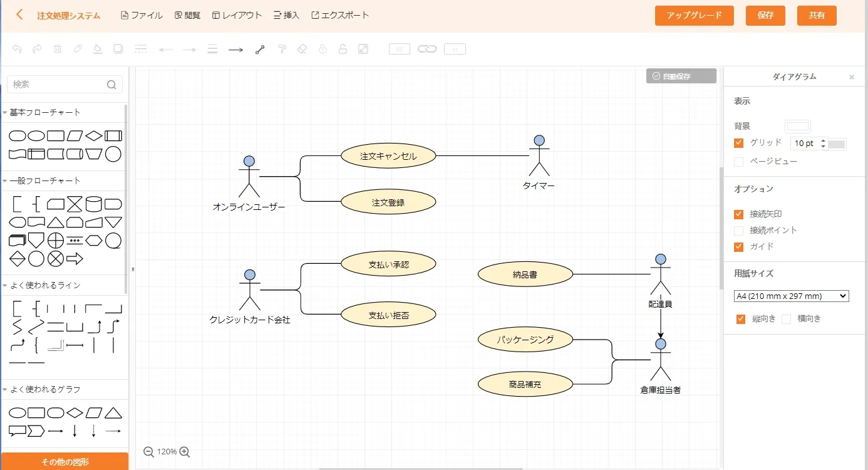This screenshot has height=470, width=868.
Task: Click the search magnifier icon
Action: click(x=111, y=85)
